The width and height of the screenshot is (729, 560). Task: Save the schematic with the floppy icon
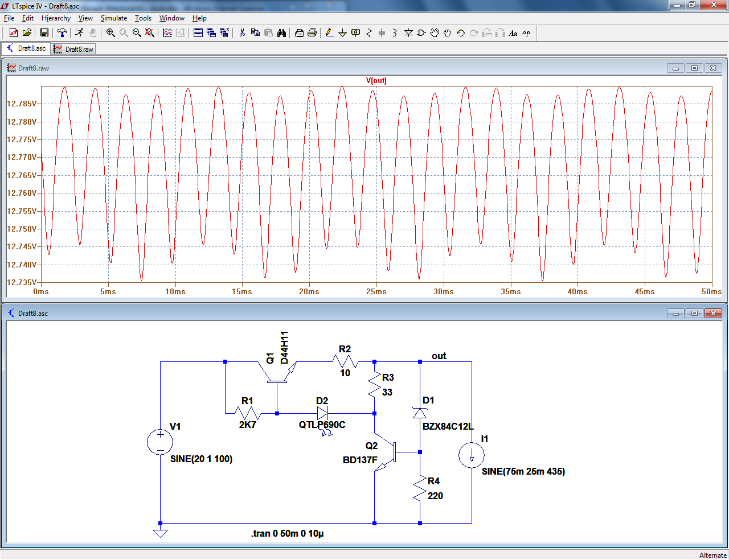pos(44,33)
